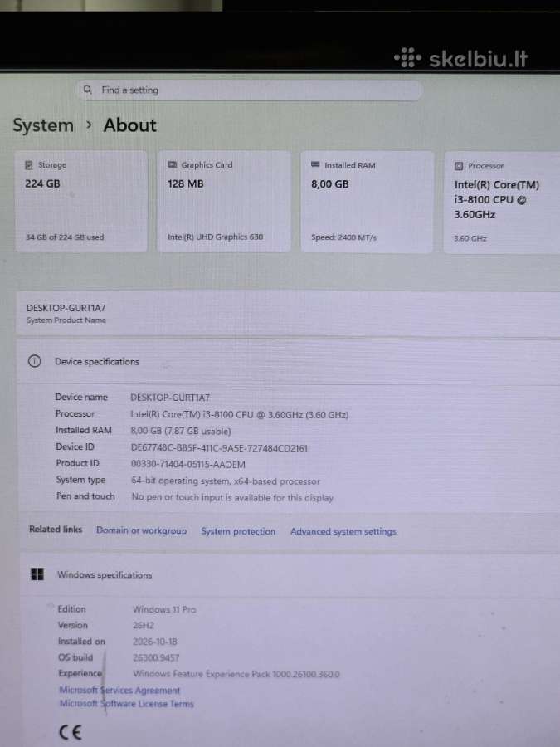Select the Pen and touch value
The width and height of the screenshot is (560, 747).
[x=232, y=497]
